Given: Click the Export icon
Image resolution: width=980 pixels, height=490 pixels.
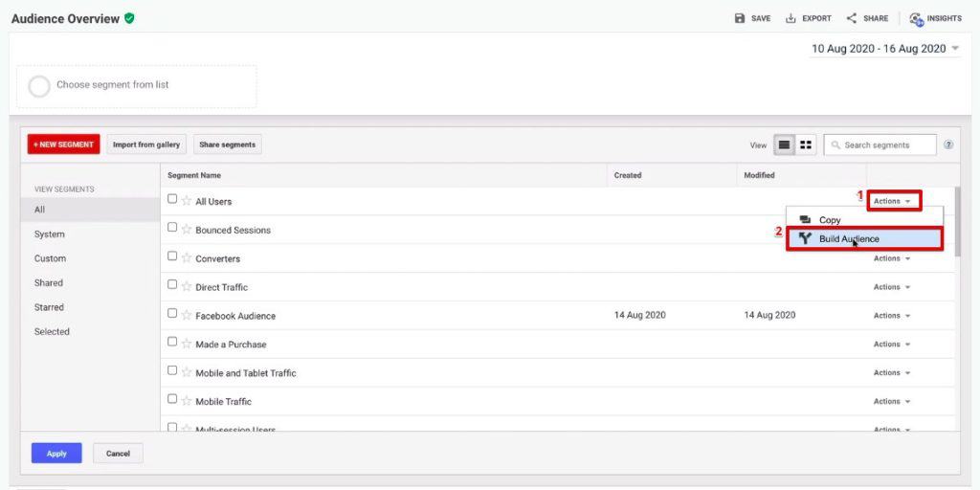Looking at the screenshot, I should tap(791, 18).
